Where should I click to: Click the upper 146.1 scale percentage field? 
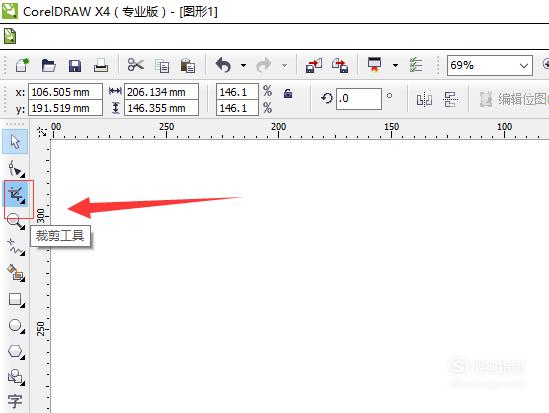coord(237,92)
